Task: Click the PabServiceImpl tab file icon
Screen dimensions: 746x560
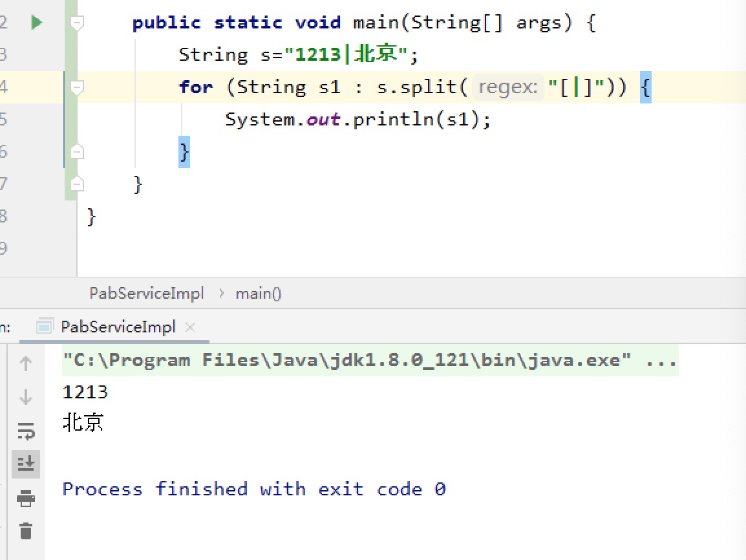Action: click(44, 327)
